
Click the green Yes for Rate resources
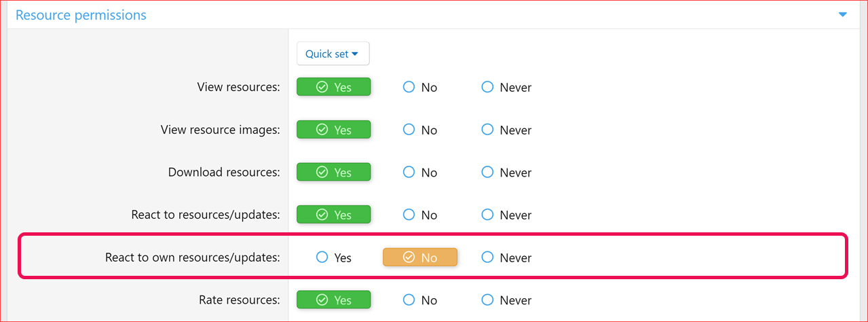(x=333, y=300)
